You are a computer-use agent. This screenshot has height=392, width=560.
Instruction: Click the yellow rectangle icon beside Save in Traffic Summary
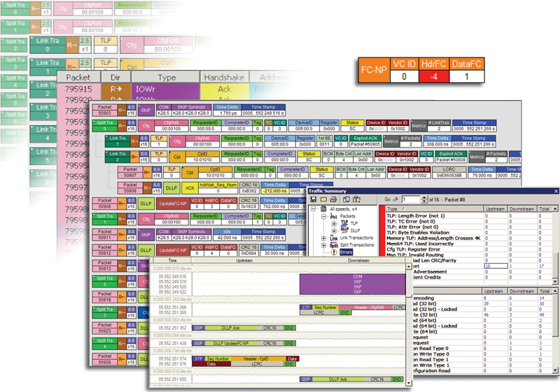point(323,199)
